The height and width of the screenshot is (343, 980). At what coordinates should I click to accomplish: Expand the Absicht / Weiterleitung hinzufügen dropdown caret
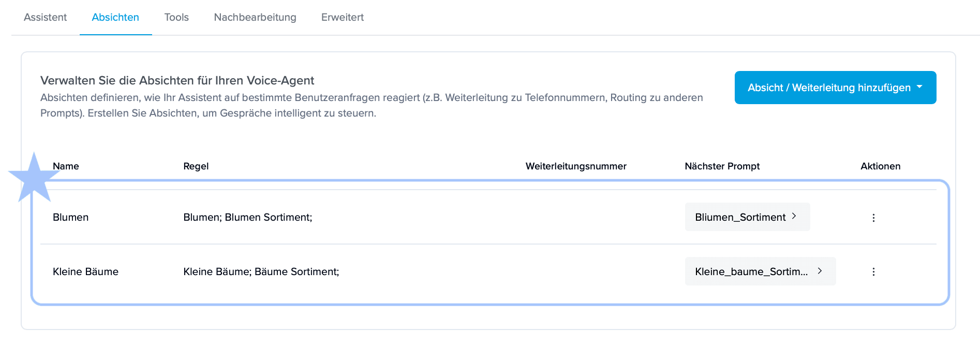(x=919, y=87)
